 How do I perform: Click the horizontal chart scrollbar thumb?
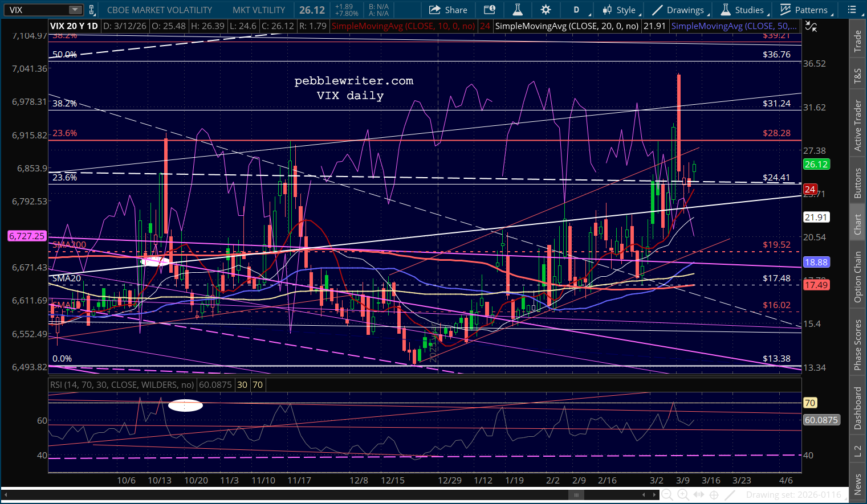click(x=576, y=495)
